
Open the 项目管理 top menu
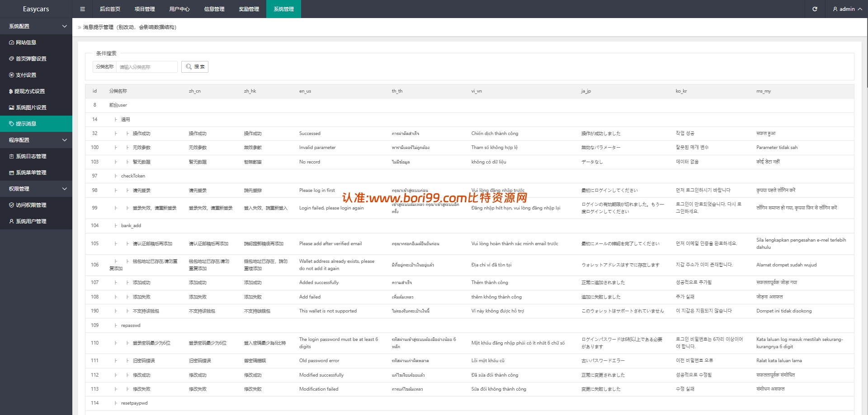[x=145, y=9]
